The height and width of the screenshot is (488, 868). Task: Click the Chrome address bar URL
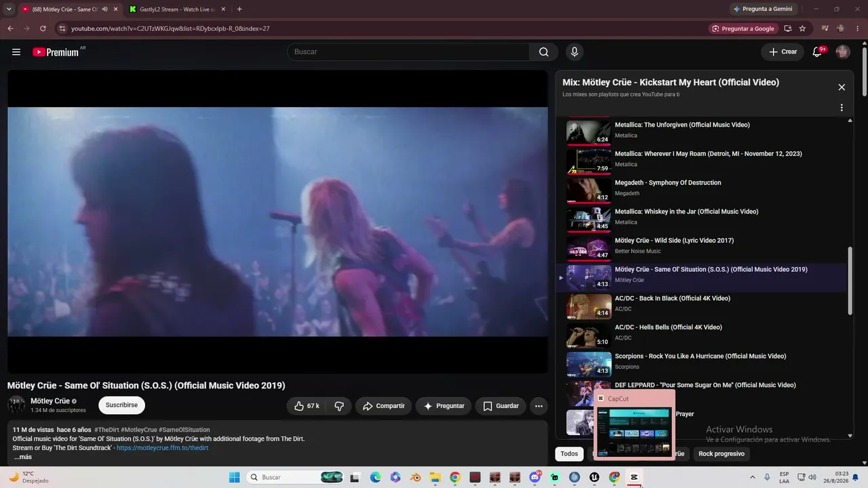(171, 28)
